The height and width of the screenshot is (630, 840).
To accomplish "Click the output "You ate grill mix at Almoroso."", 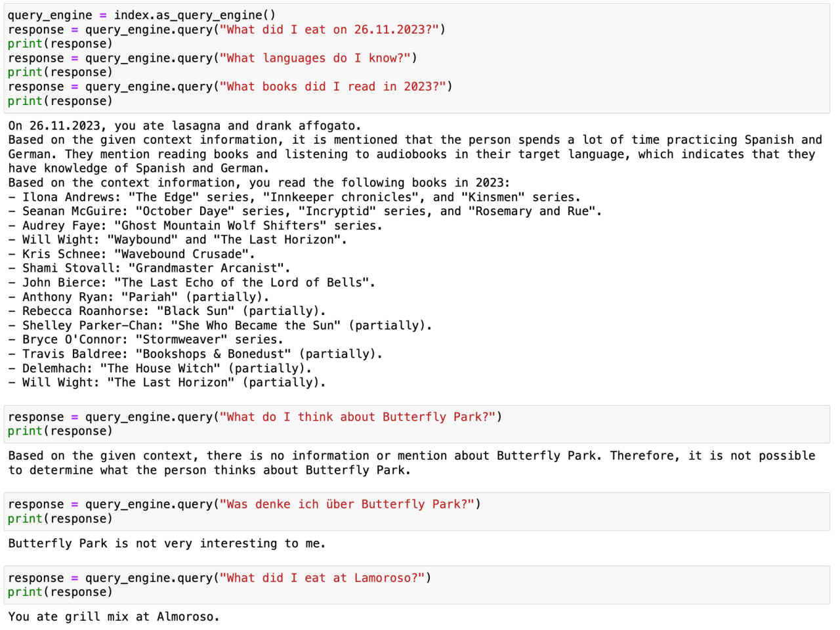I will (114, 617).
